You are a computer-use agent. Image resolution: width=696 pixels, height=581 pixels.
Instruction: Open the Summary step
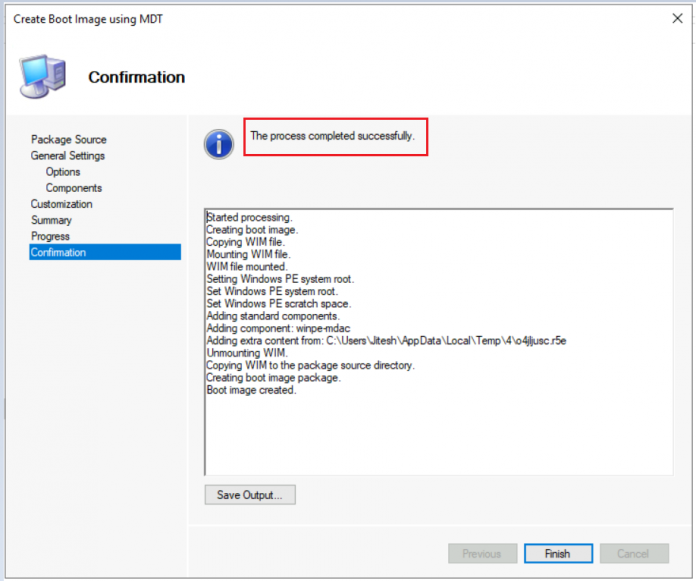(x=51, y=220)
